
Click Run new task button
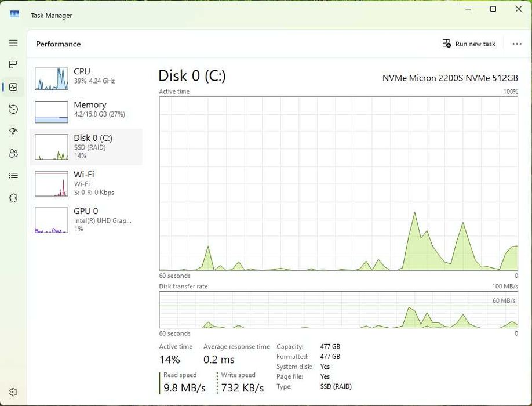point(469,43)
